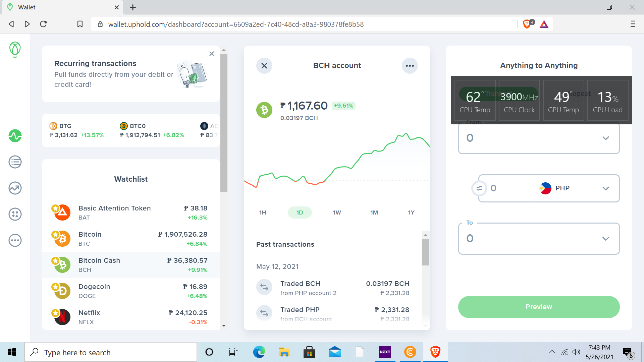Click the GPU Load overlay tile
Viewport: 644px width, 362px height.
tap(608, 100)
